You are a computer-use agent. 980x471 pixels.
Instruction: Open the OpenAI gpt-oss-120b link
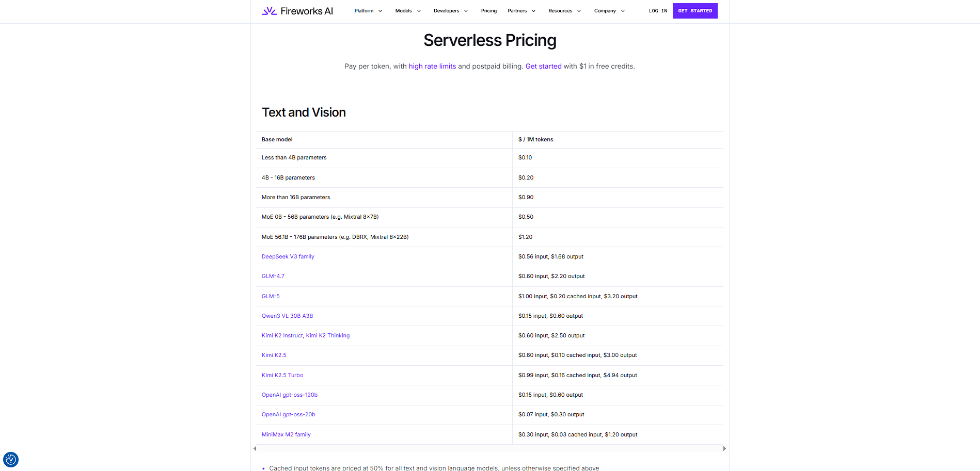pos(290,395)
